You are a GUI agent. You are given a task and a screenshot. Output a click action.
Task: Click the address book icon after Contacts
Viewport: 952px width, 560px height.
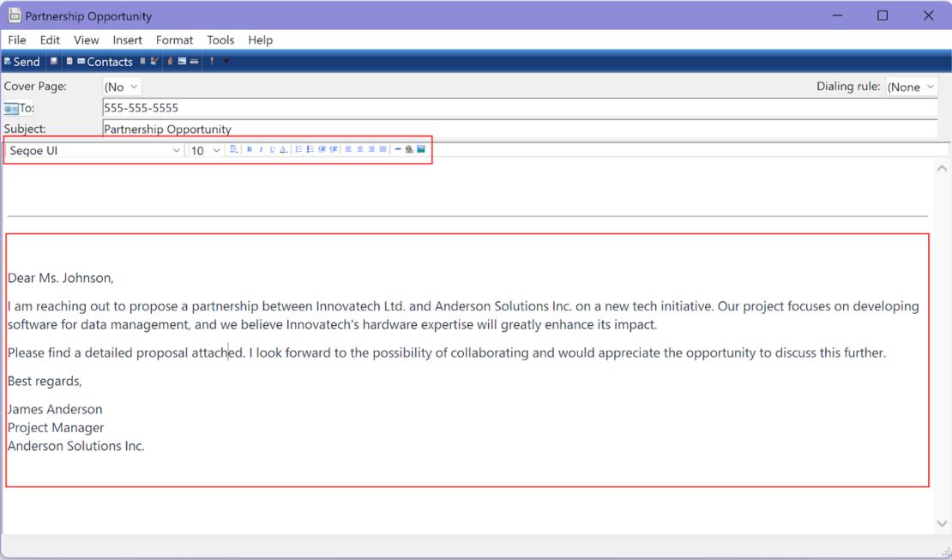(x=142, y=61)
